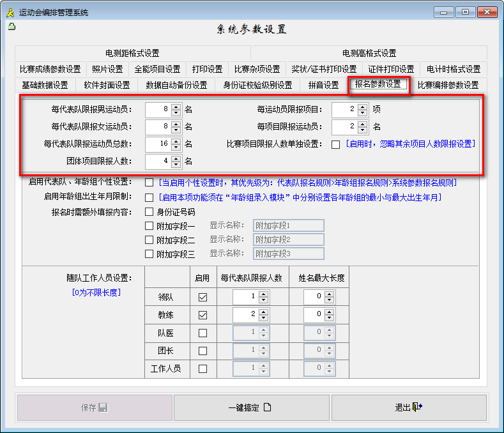
Task: Click the 一键搞定 button with document icon
Action: click(x=251, y=407)
